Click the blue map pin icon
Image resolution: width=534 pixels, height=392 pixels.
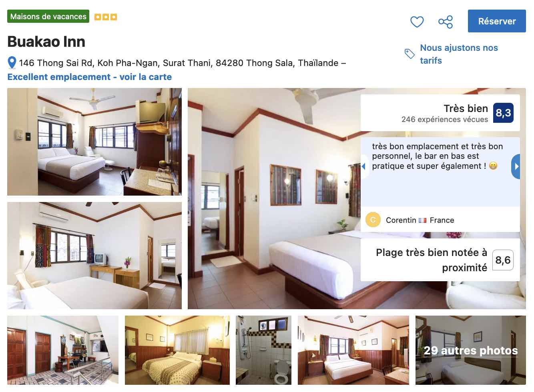pyautogui.click(x=12, y=63)
